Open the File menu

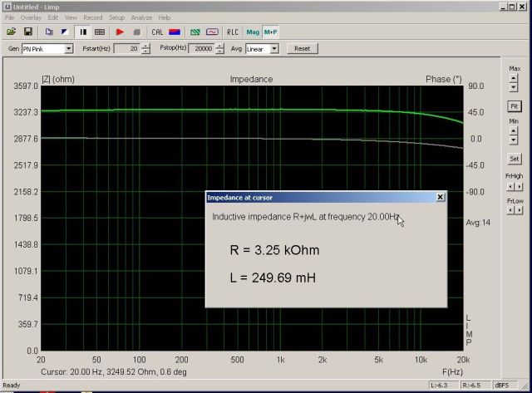click(x=9, y=17)
